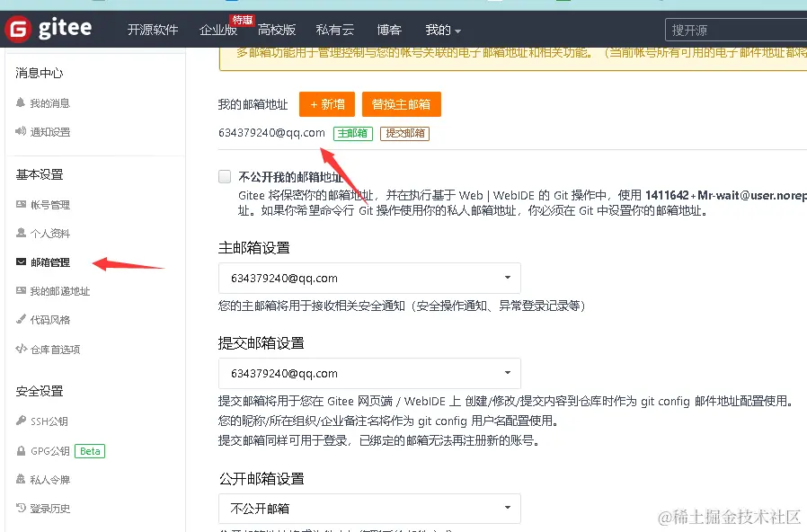The width and height of the screenshot is (807, 532).
Task: Open 仓库首选项 settings
Action: 55,350
